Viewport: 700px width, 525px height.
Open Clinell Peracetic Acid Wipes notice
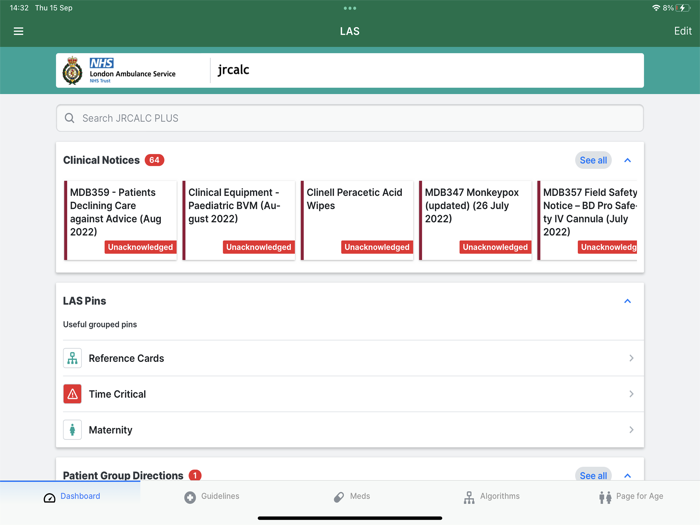pos(357,220)
